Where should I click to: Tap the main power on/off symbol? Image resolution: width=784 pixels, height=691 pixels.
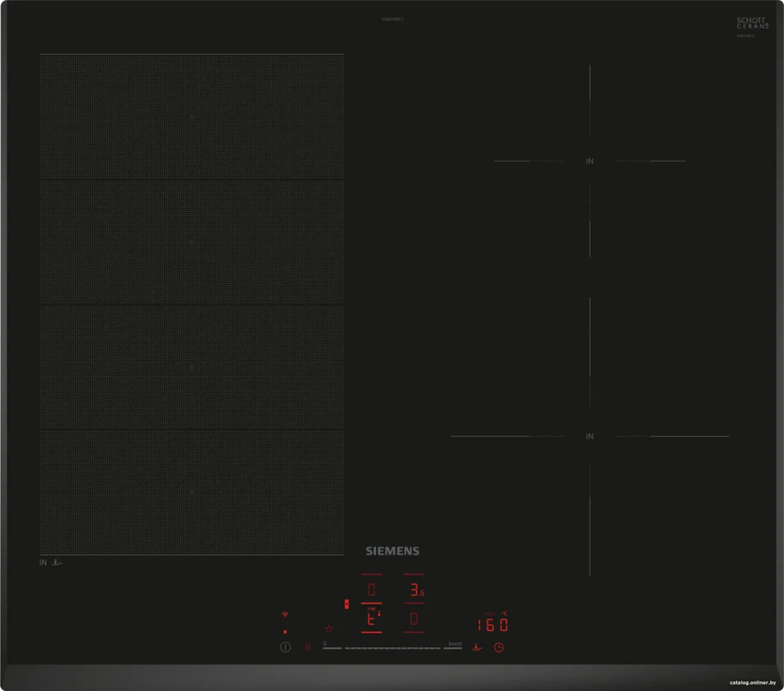coord(285,647)
